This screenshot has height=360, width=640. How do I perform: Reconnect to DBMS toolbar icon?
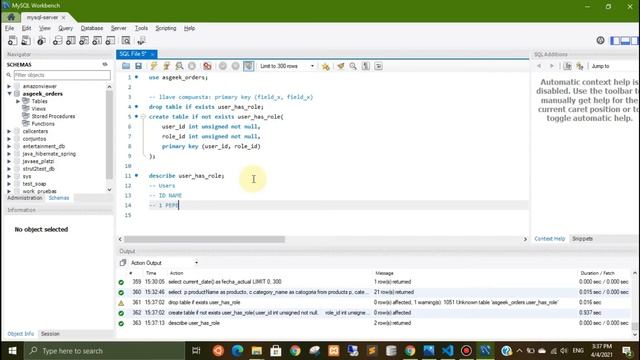(141, 40)
